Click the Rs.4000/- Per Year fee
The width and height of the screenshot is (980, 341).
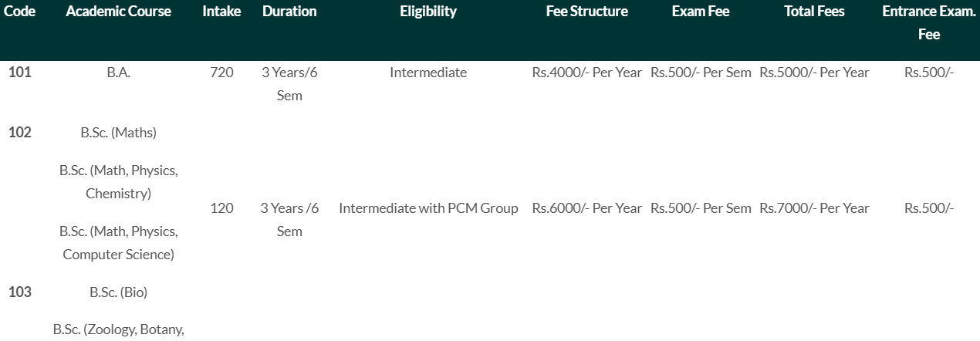(x=586, y=73)
